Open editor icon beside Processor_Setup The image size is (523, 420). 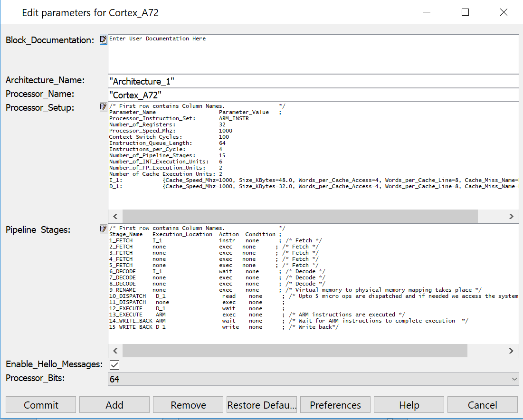(103, 107)
